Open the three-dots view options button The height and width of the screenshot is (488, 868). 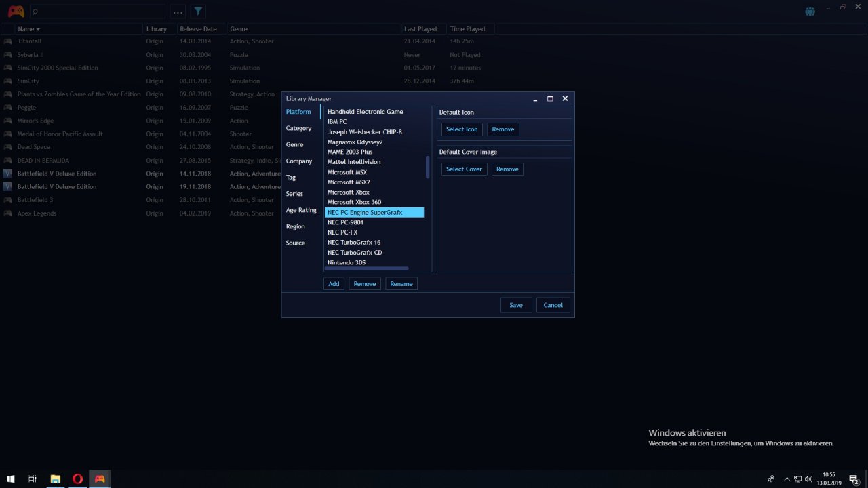click(x=178, y=12)
